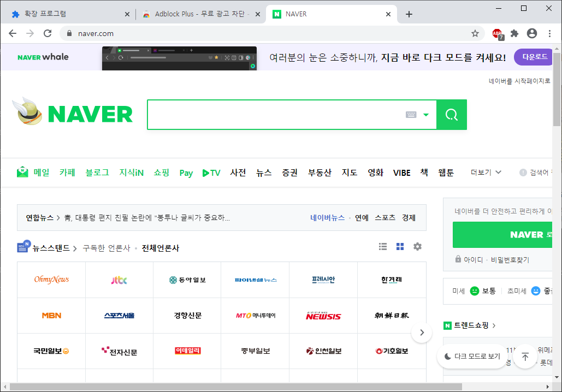Open 연예 news link
The image size is (562, 392).
point(362,217)
